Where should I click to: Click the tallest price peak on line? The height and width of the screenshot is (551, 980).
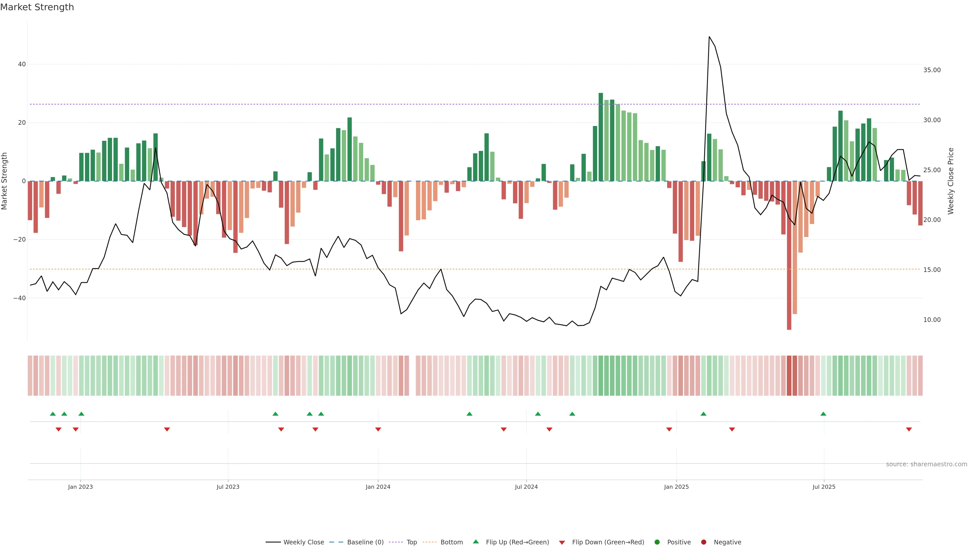click(x=709, y=37)
